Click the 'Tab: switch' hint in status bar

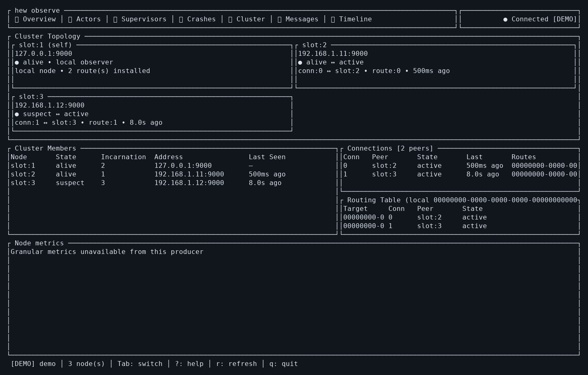click(140, 364)
